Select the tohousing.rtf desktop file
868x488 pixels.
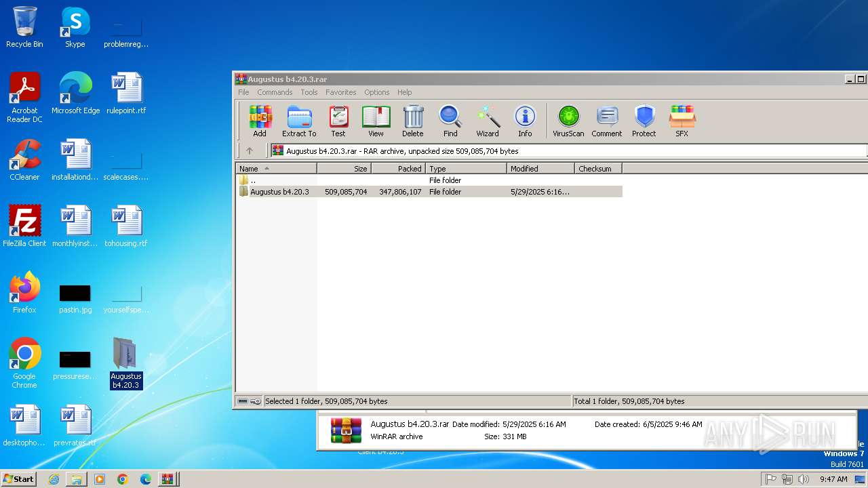(126, 226)
